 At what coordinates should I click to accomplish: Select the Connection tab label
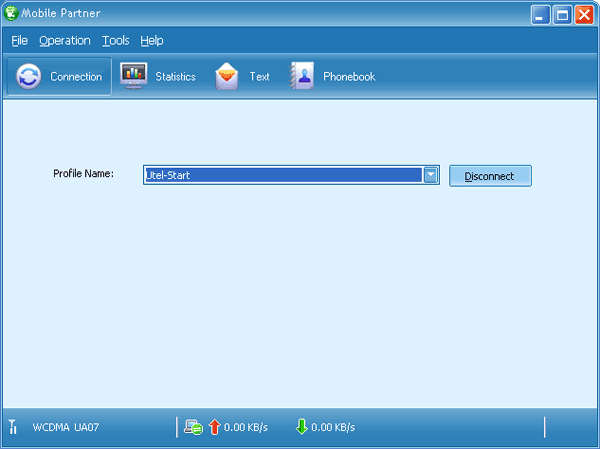click(76, 77)
